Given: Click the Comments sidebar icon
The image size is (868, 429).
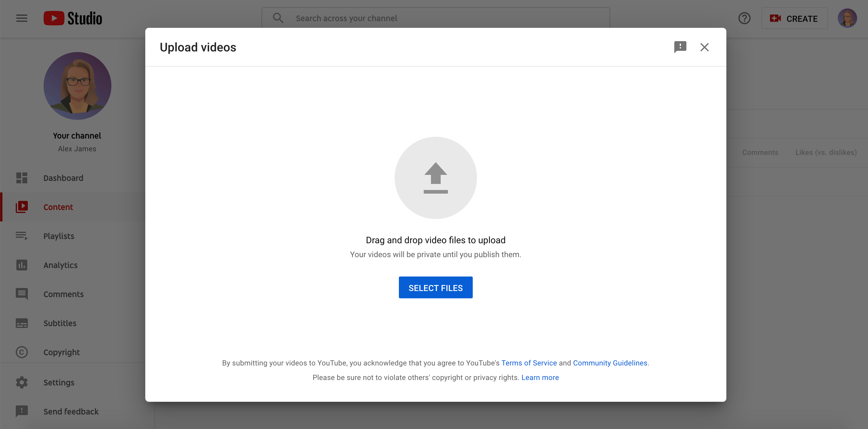Looking at the screenshot, I should 21,294.
